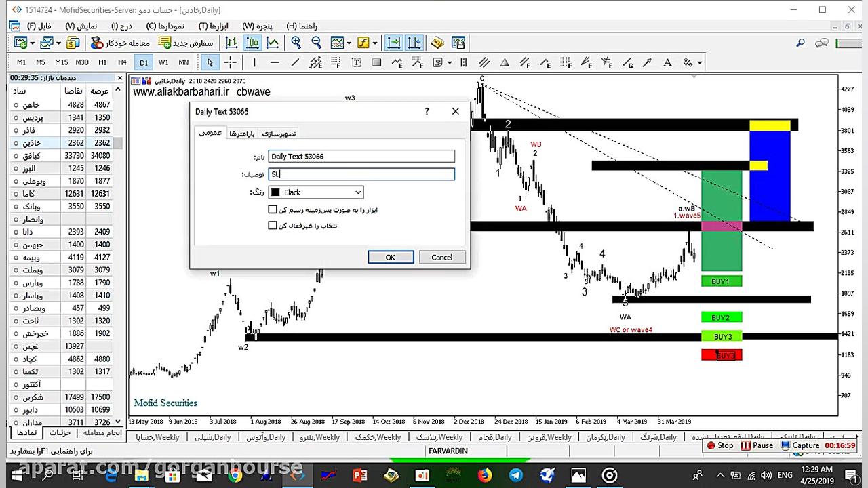
Task: Select the crosshair tool
Action: pos(230,62)
